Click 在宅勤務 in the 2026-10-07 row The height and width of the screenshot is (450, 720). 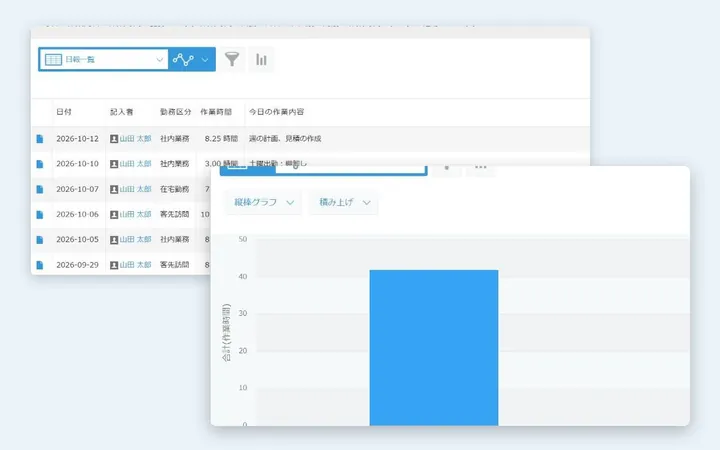point(174,189)
